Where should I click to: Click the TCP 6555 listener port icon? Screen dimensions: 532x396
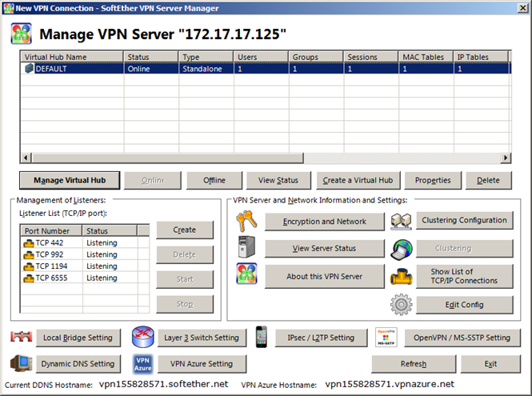coord(29,278)
